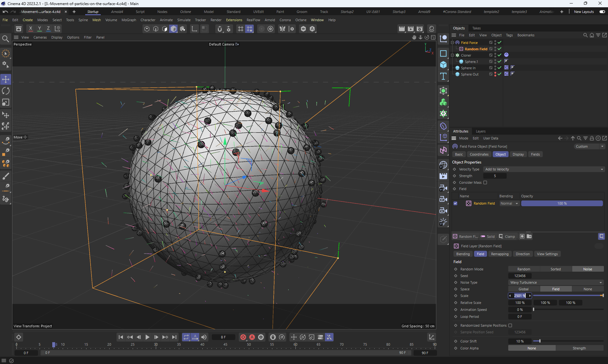This screenshot has width=608, height=364.
Task: Set Random Mode to Sorted
Action: click(x=555, y=269)
